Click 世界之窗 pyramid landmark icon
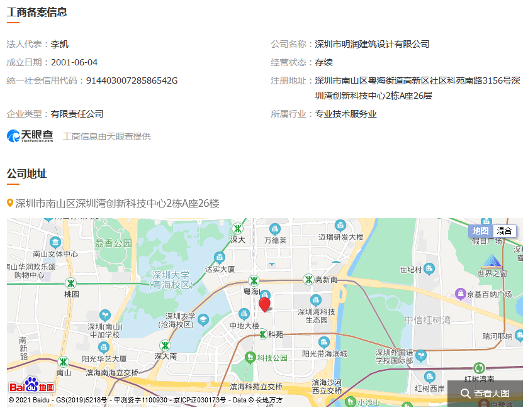The image size is (528, 420). (x=491, y=261)
